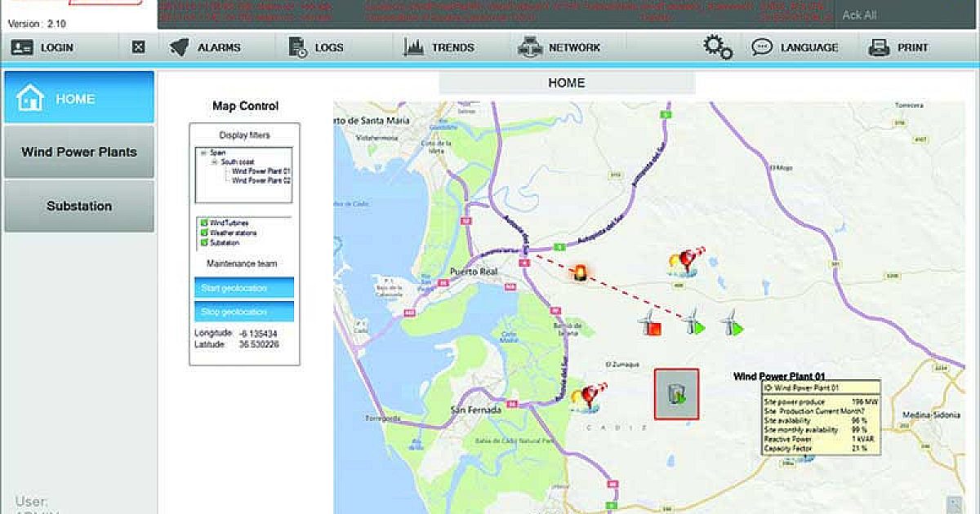Click Stop geolocation button
This screenshot has height=514, width=980.
pyautogui.click(x=244, y=312)
